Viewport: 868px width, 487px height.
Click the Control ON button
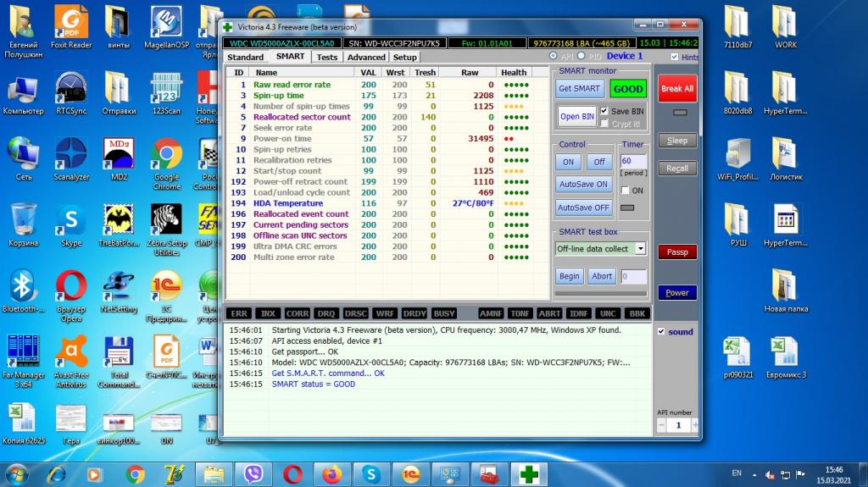click(569, 162)
